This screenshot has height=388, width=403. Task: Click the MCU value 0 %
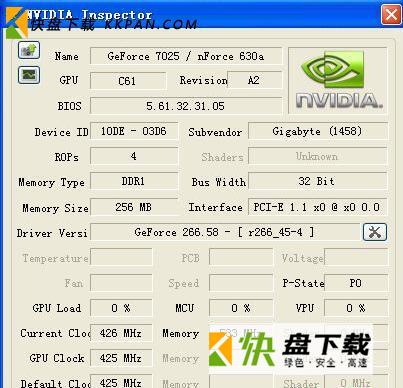(241, 308)
